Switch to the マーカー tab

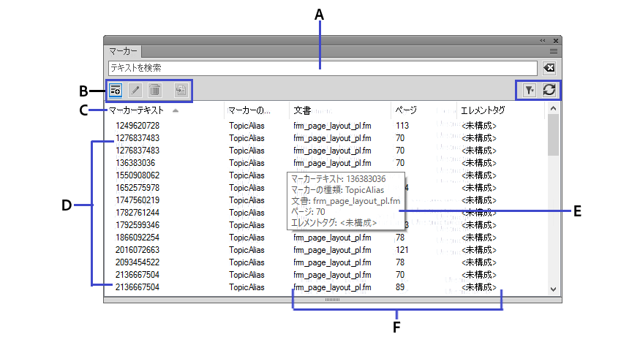pos(123,52)
